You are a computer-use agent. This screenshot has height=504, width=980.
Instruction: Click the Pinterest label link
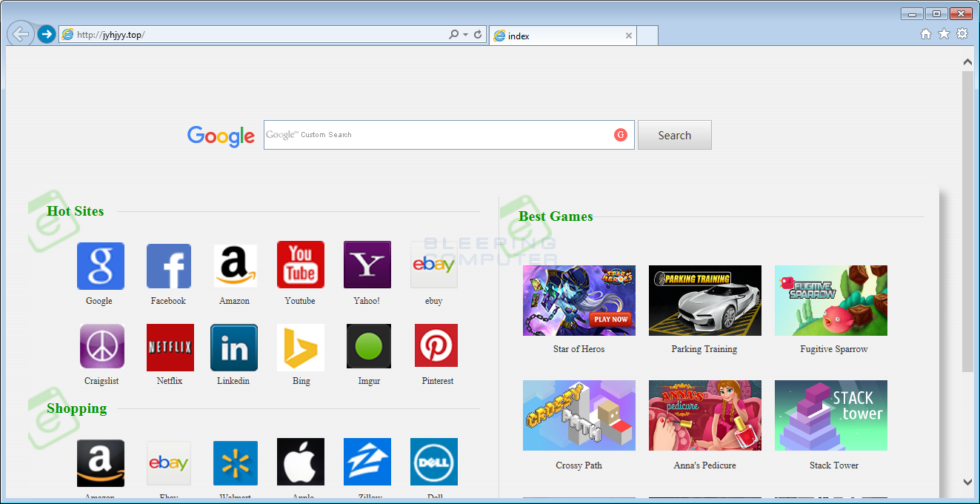click(438, 381)
